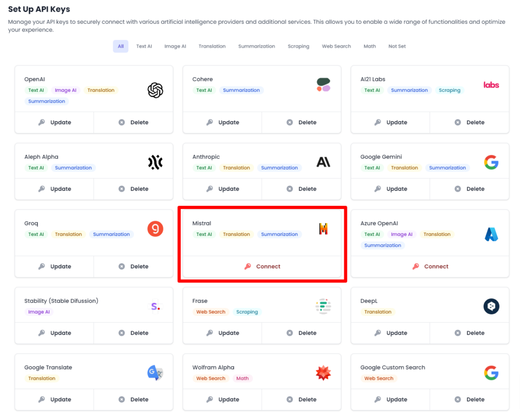
Task: Update the OpenAI API key
Action: click(55, 122)
